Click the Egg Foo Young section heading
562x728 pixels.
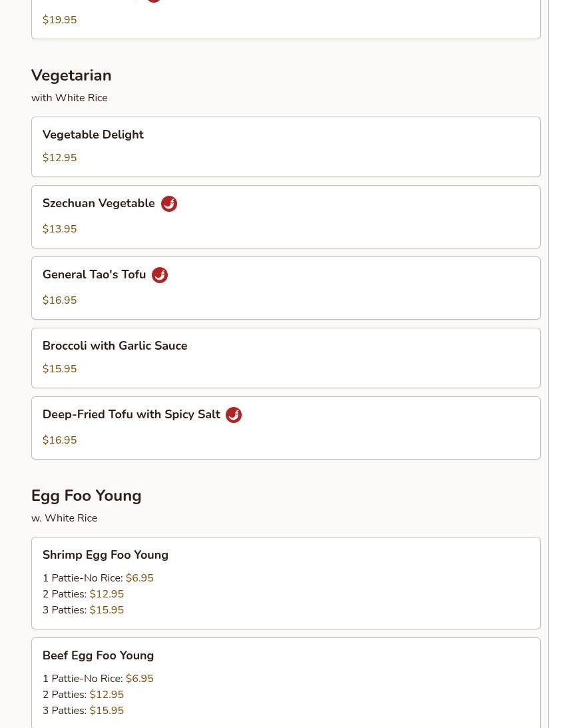(86, 496)
